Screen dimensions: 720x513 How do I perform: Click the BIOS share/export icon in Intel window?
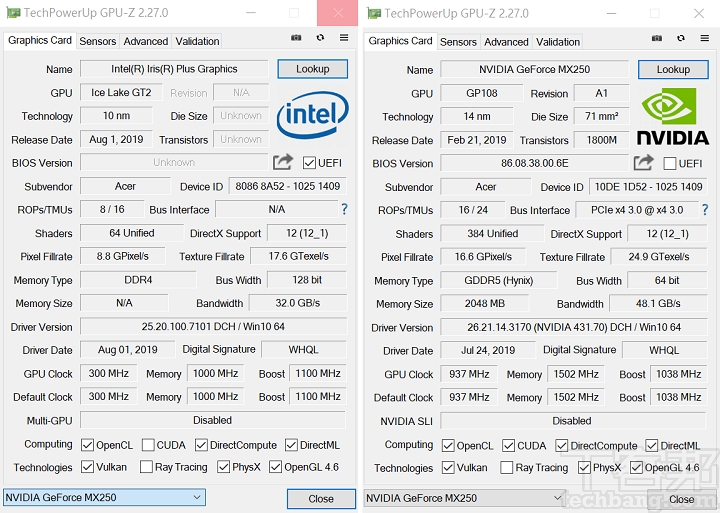282,162
